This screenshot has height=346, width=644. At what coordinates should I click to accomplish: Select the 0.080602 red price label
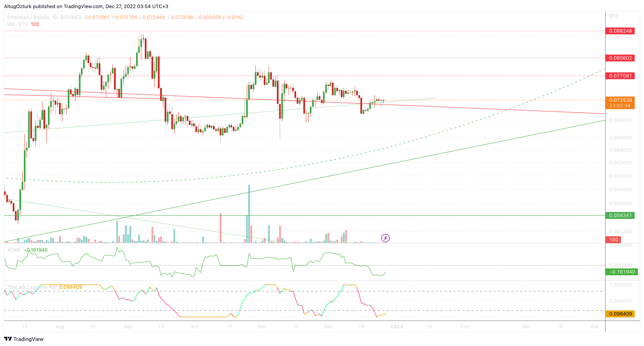click(x=620, y=58)
